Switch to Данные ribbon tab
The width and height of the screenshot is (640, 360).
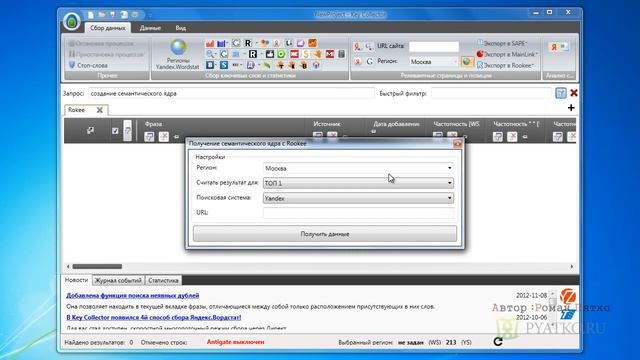coord(150,28)
